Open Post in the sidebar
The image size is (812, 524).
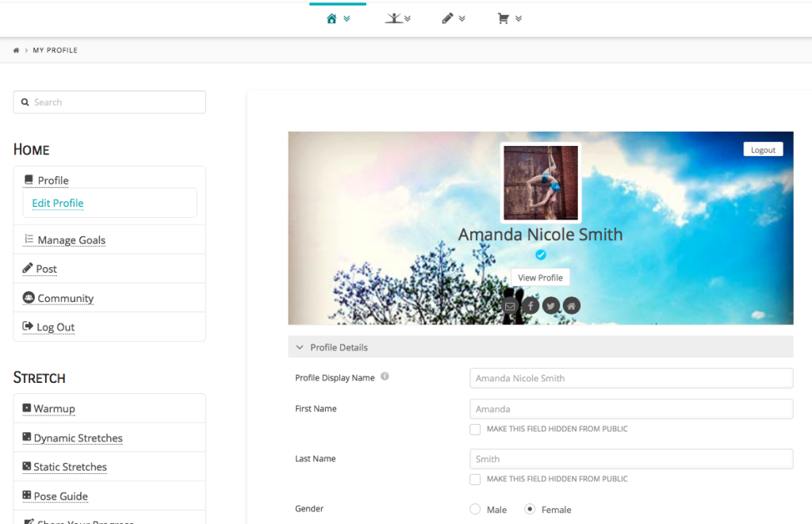46,269
